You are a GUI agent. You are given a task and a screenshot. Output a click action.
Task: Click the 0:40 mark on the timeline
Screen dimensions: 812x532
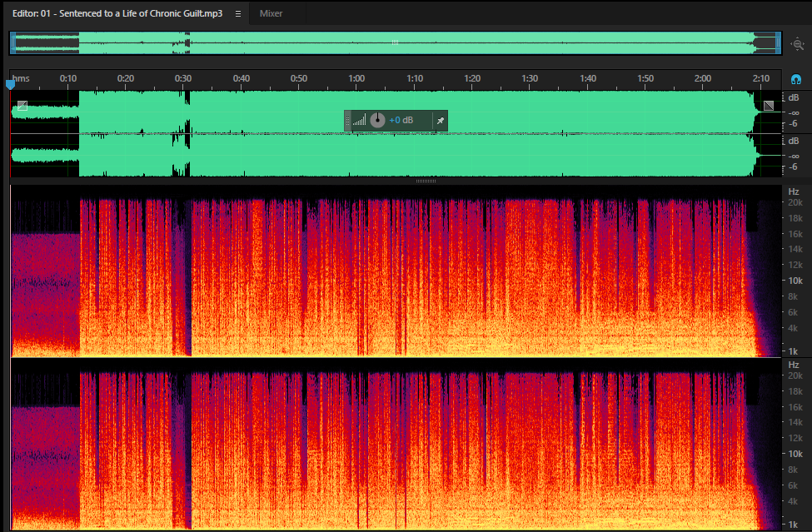(x=241, y=78)
